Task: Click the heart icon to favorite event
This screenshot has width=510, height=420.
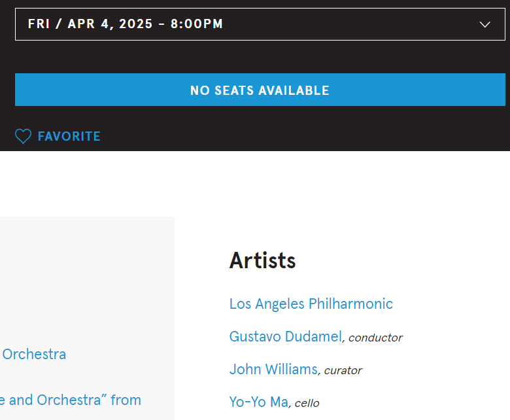Action: [x=23, y=136]
